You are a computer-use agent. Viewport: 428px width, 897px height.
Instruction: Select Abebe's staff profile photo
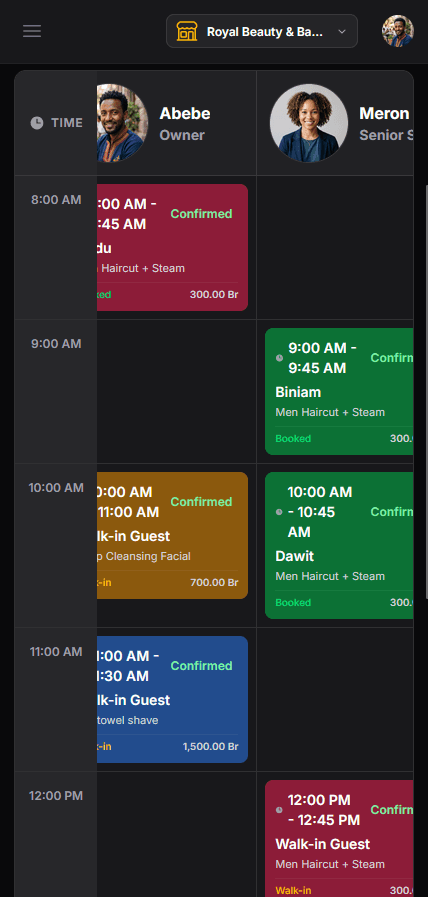[122, 123]
